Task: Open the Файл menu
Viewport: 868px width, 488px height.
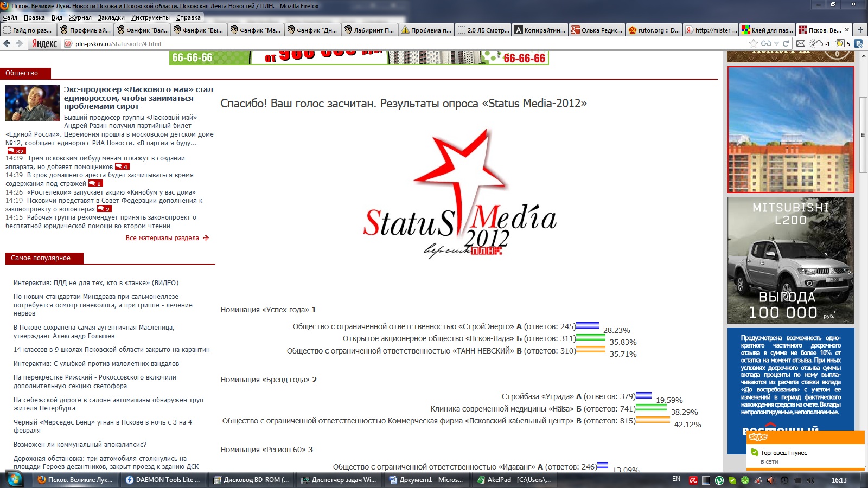Action: (10, 17)
